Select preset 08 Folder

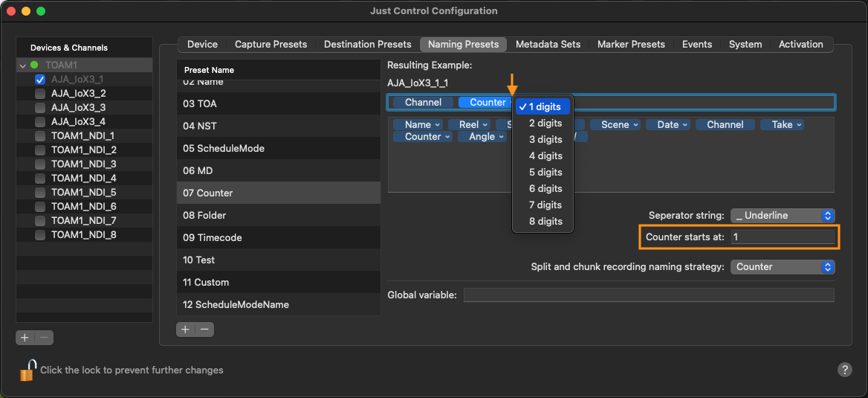279,215
